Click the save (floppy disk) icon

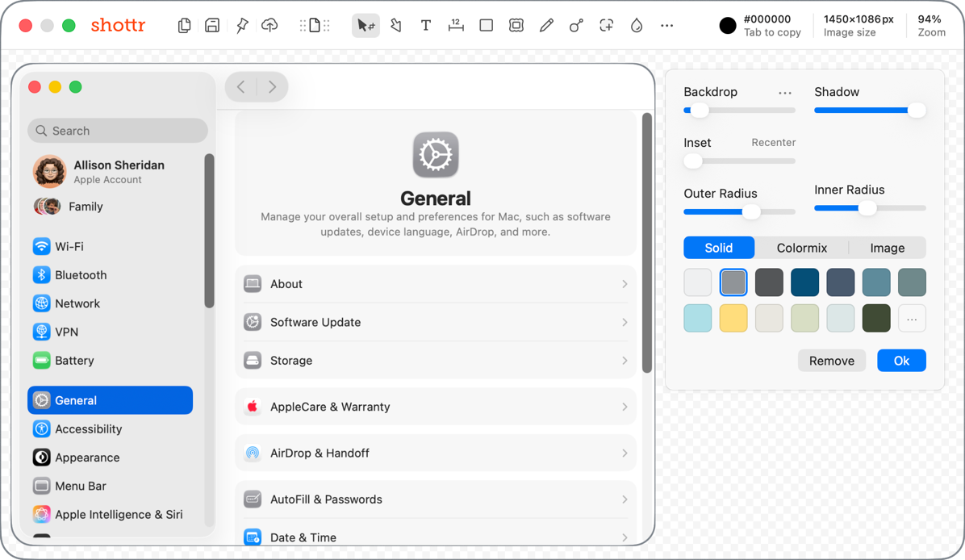[212, 26]
